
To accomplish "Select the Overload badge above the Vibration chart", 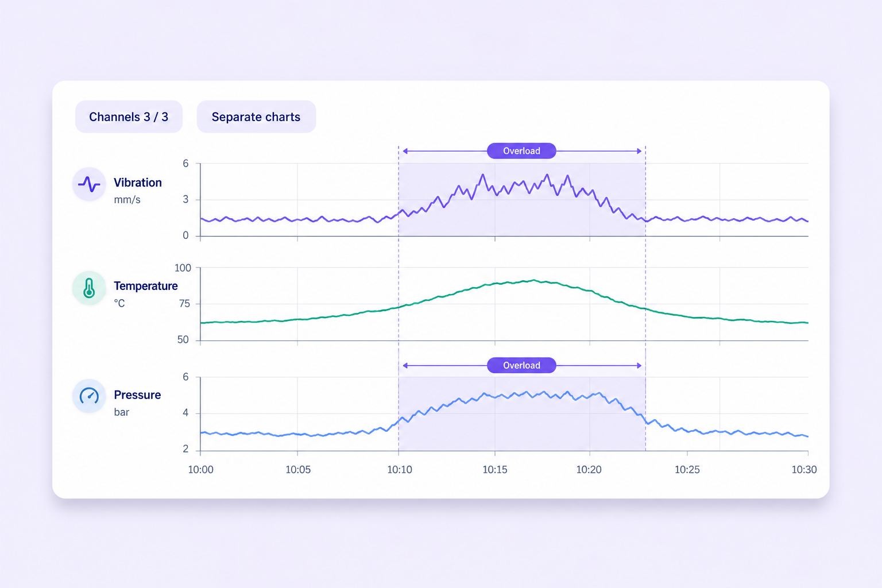I will click(x=521, y=151).
